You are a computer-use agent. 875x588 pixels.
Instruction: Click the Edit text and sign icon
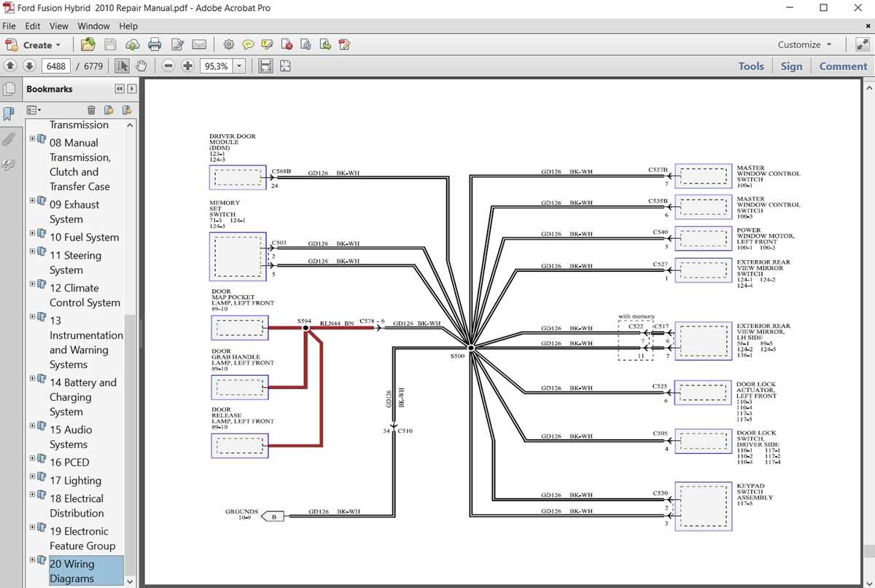tap(177, 44)
